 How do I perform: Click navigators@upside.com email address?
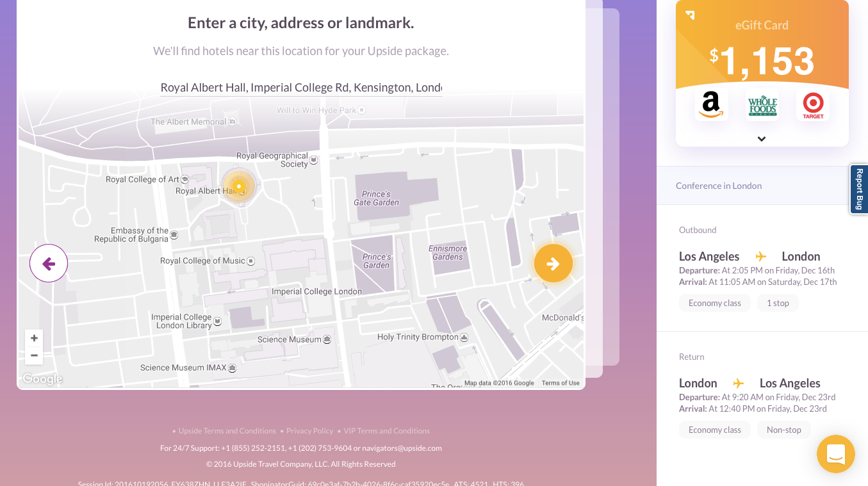coord(402,448)
